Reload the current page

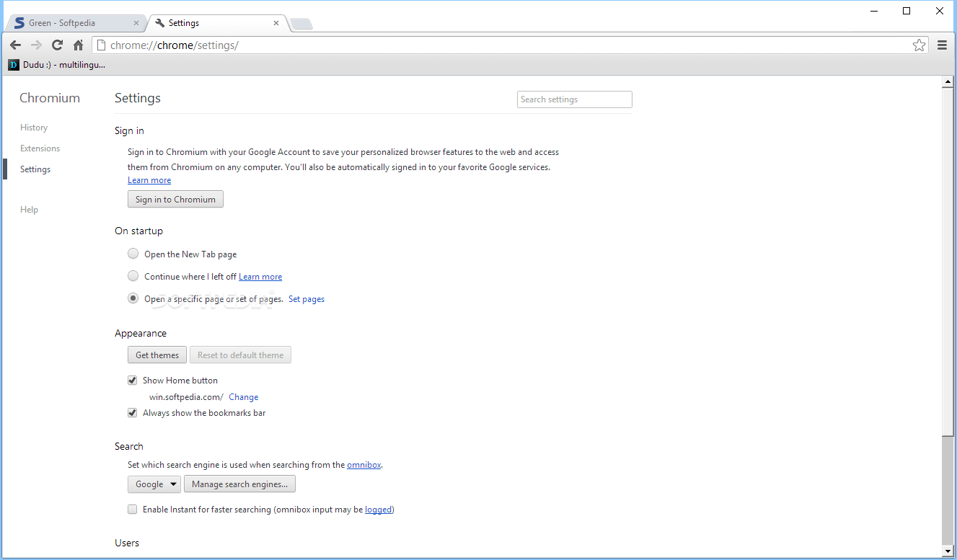tap(58, 45)
